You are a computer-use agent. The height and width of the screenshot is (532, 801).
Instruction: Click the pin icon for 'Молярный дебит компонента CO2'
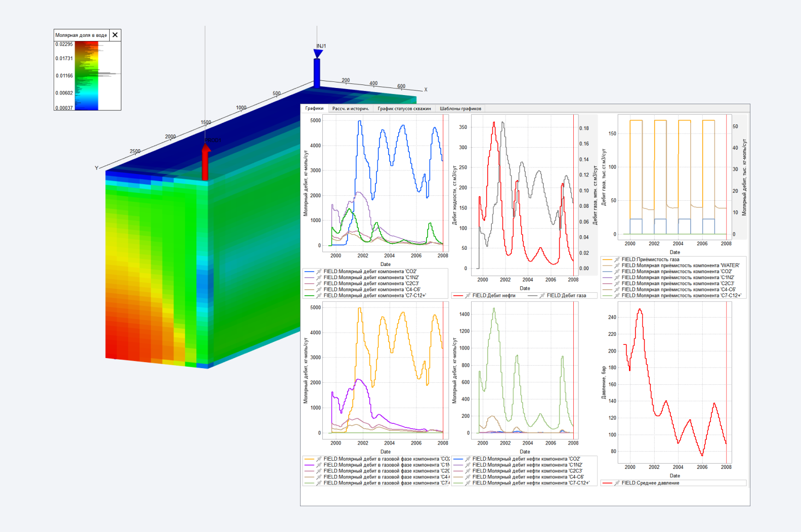[319, 272]
